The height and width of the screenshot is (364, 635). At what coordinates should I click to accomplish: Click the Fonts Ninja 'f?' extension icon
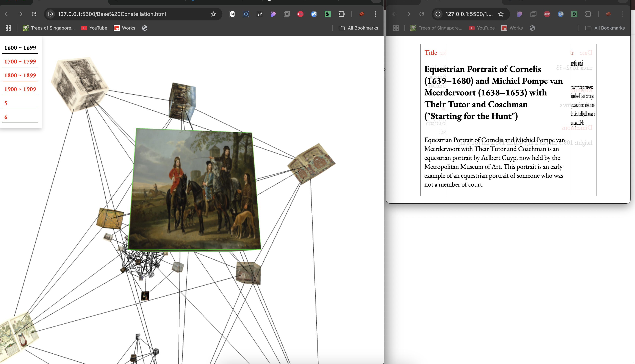[x=260, y=14]
